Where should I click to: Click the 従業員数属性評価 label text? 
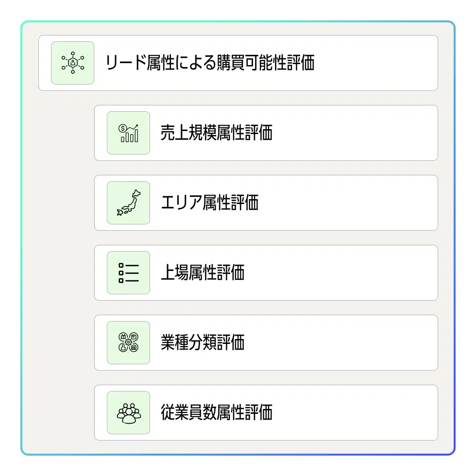pyautogui.click(x=216, y=413)
